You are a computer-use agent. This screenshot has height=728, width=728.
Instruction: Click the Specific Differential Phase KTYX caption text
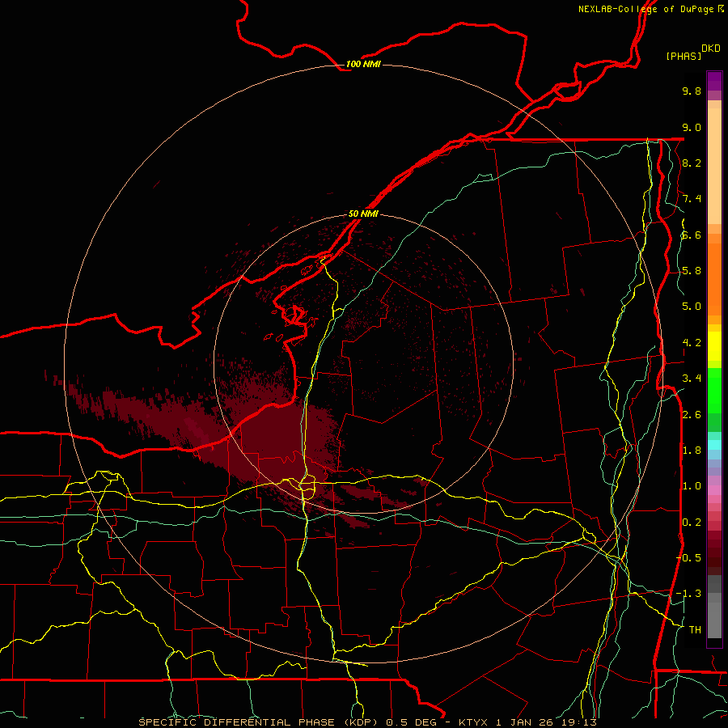pos(366,722)
